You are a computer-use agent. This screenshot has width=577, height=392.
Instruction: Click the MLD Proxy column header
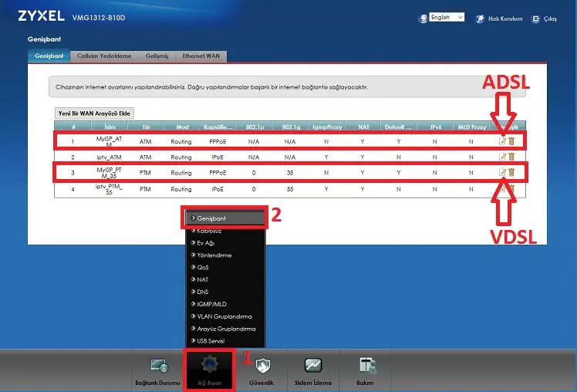(x=472, y=127)
